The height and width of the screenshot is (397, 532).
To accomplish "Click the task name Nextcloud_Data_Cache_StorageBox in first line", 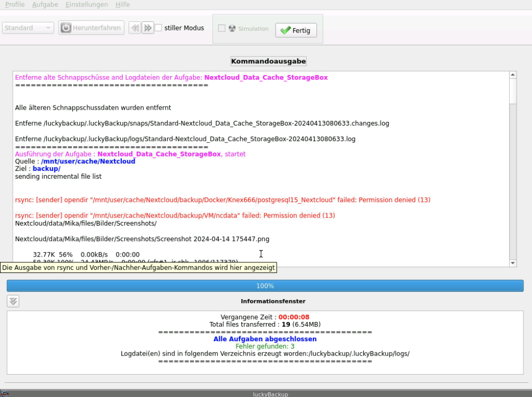I will pos(266,77).
